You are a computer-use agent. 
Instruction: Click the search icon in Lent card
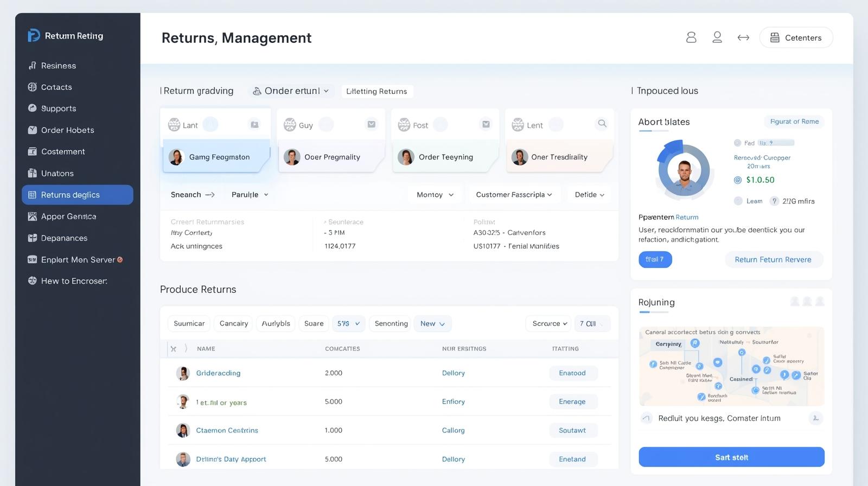coord(602,124)
